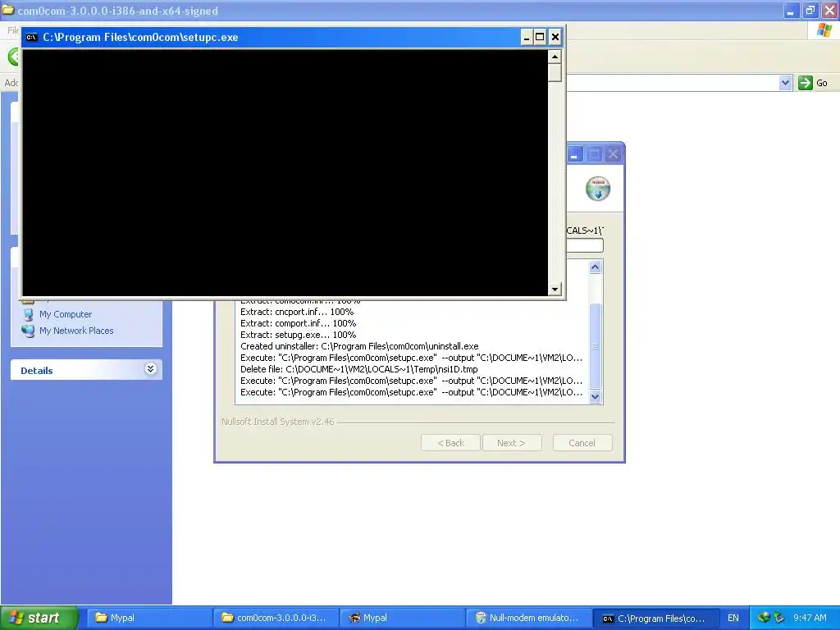Switch to C:\Program Files\co... taskbar button
Image resolution: width=840 pixels, height=630 pixels.
click(x=655, y=618)
